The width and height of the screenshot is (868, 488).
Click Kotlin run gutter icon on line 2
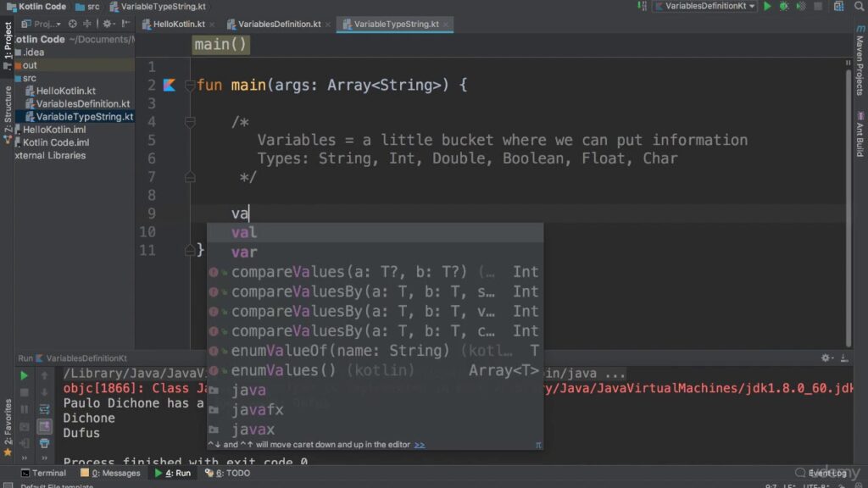170,86
